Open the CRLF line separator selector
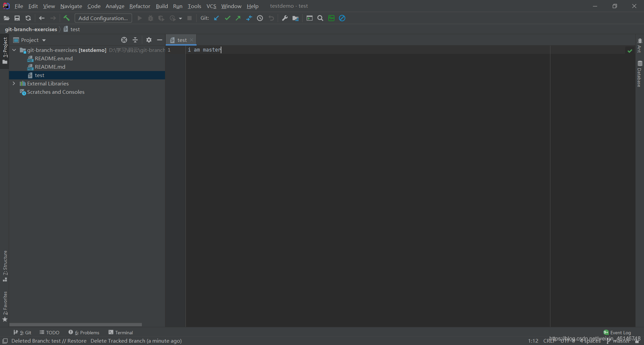 [x=549, y=341]
